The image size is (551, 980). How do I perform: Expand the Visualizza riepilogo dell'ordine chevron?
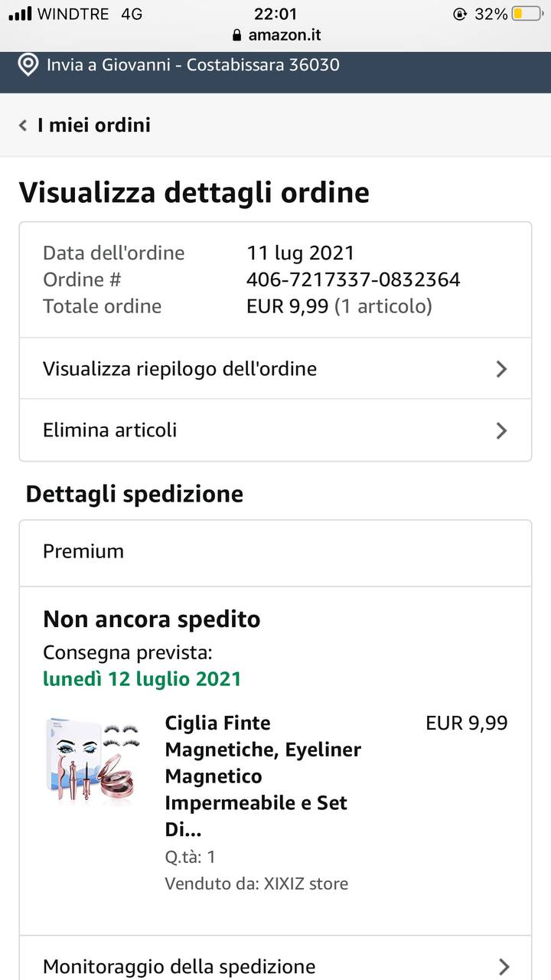click(501, 369)
